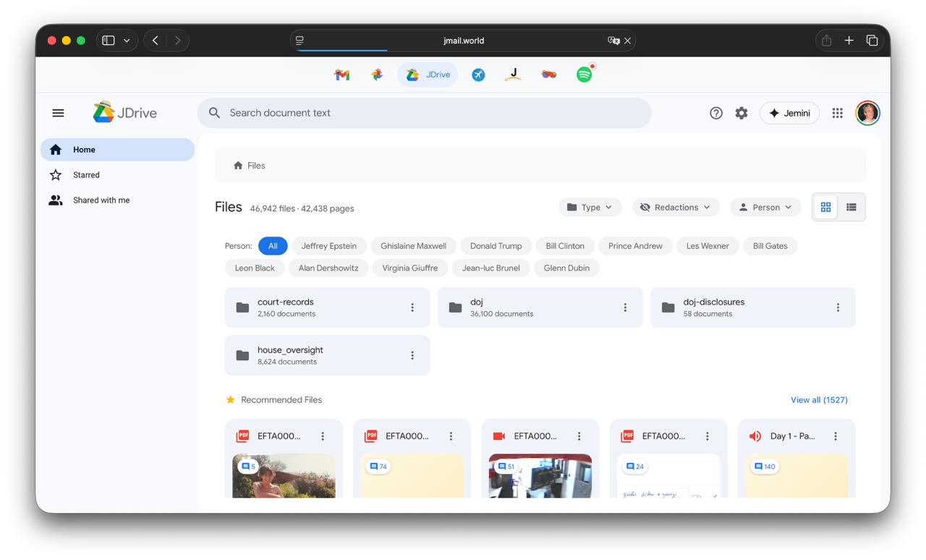Filter by Alan Dershowitz chip
Image resolution: width=926 pixels, height=560 pixels.
pos(328,268)
